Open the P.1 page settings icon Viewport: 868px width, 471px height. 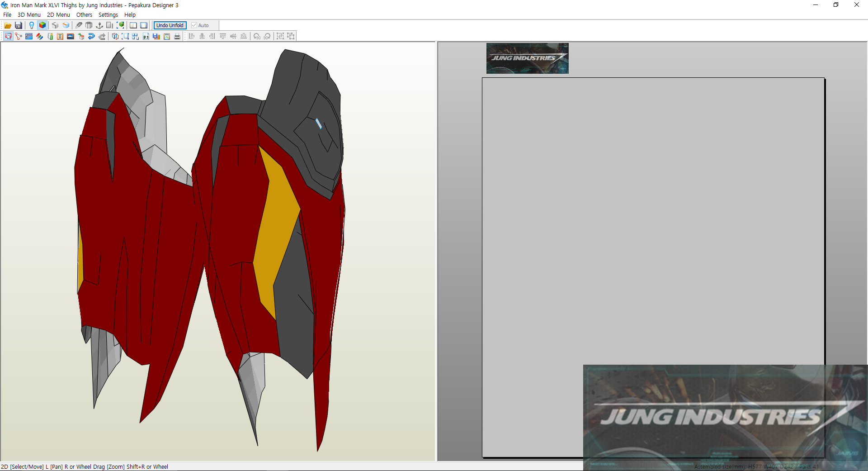tap(146, 36)
